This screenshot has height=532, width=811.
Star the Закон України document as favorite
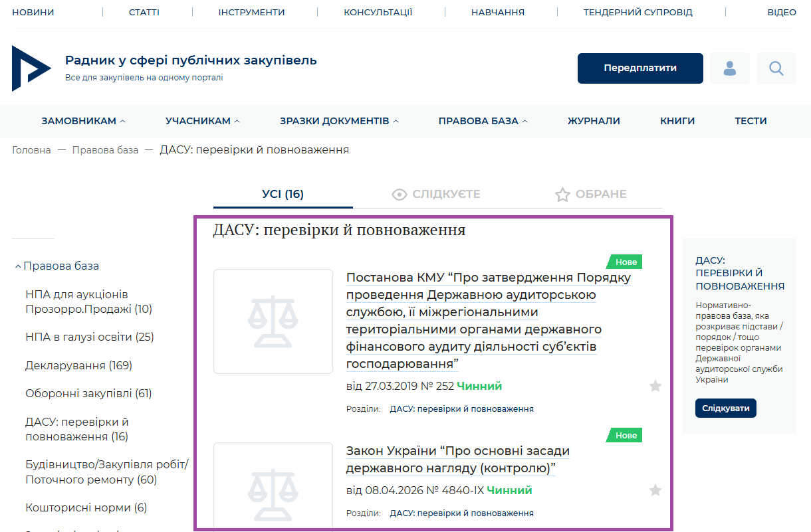655,490
